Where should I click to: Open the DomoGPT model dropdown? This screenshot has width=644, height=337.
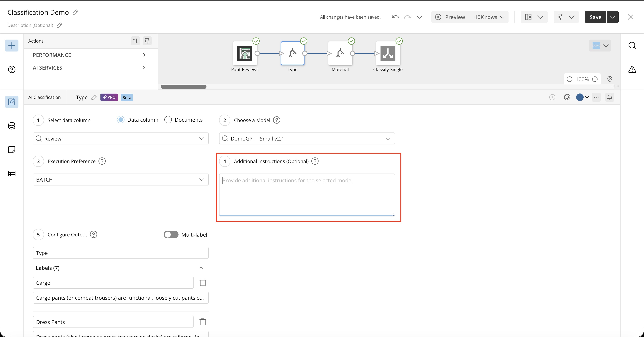tap(307, 138)
